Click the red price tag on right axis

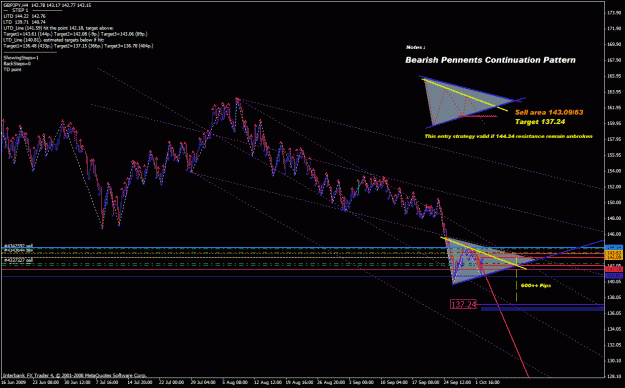[614, 270]
